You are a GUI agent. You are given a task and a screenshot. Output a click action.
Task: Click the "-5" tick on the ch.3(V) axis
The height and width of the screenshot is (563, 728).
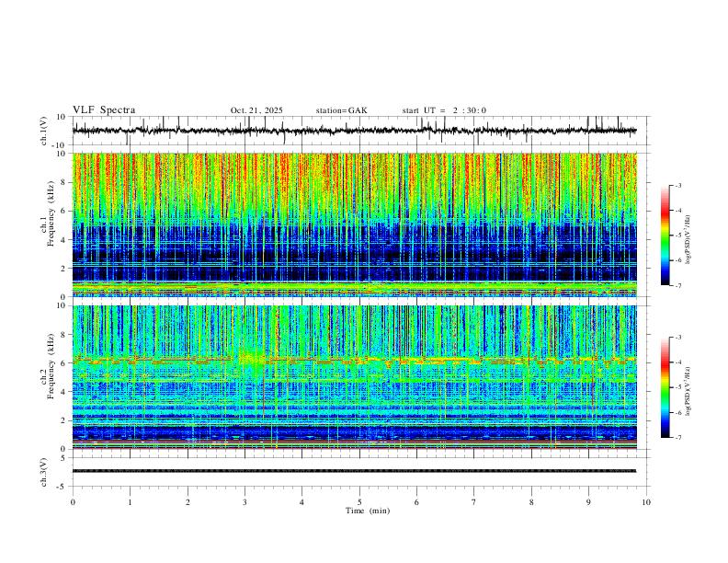[x=63, y=487]
